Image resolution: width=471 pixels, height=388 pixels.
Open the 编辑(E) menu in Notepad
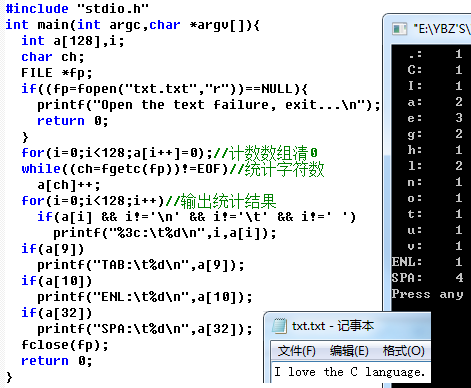(x=349, y=351)
